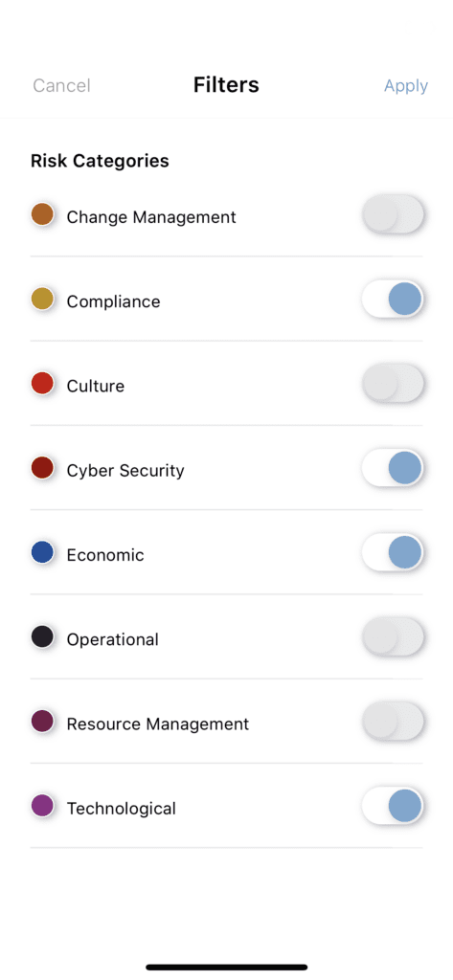453x980 pixels.
Task: Click the blue Economic category dot
Action: pyautogui.click(x=42, y=552)
